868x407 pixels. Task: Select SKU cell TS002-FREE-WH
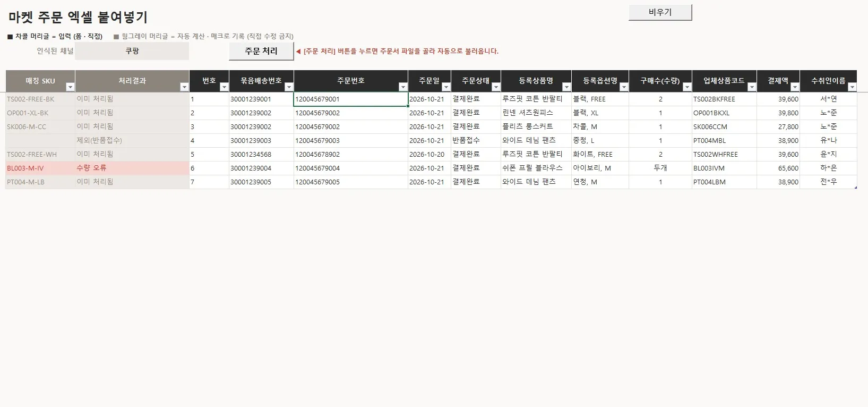pyautogui.click(x=40, y=155)
